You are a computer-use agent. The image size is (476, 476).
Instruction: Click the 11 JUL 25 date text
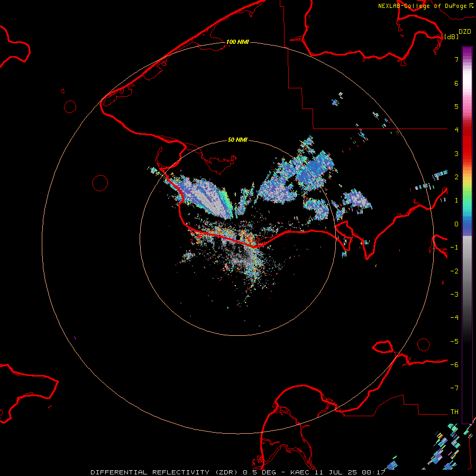tap(335, 472)
